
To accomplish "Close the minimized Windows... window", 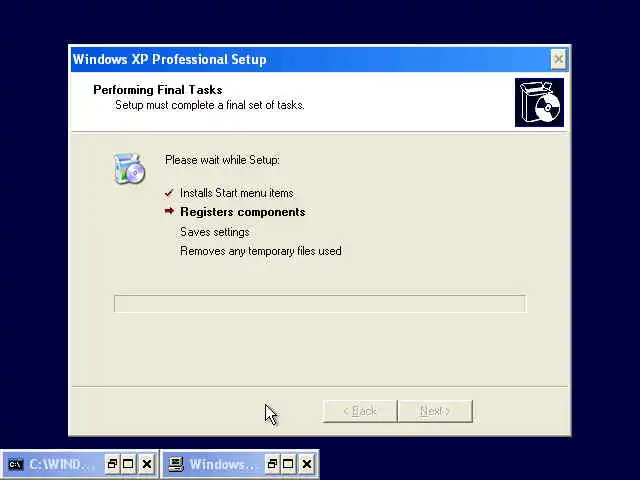I will pyautogui.click(x=307, y=464).
